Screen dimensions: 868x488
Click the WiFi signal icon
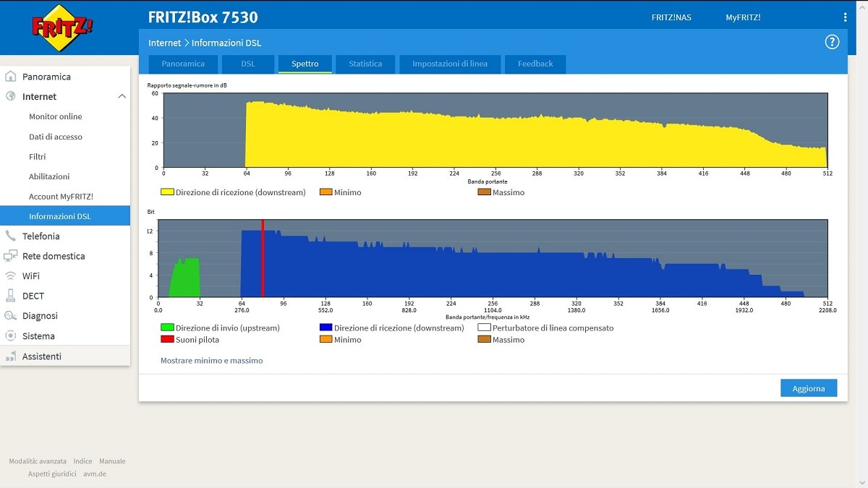(10, 276)
